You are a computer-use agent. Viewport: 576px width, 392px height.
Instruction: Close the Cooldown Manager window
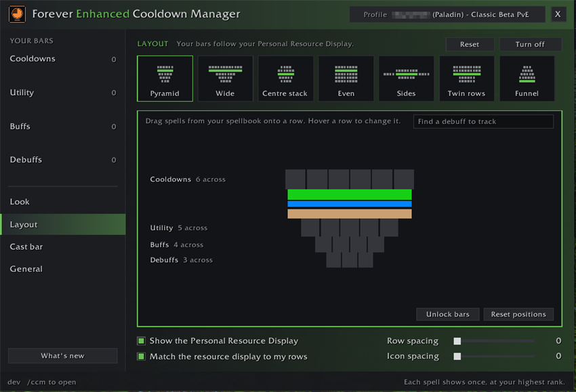click(x=558, y=14)
